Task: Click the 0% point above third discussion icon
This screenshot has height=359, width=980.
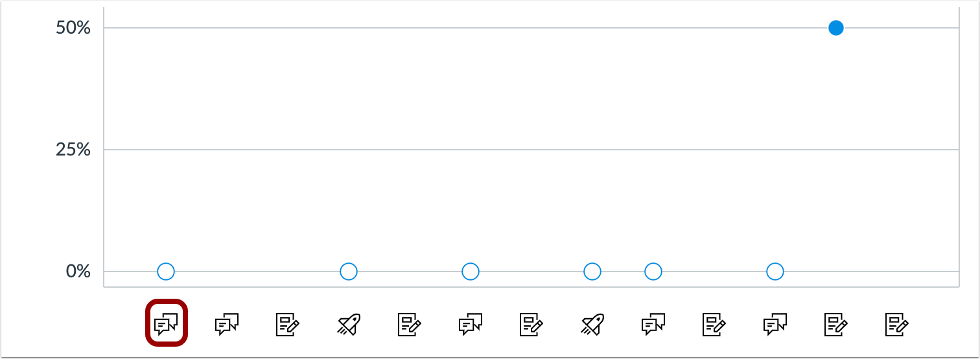Action: 471,272
